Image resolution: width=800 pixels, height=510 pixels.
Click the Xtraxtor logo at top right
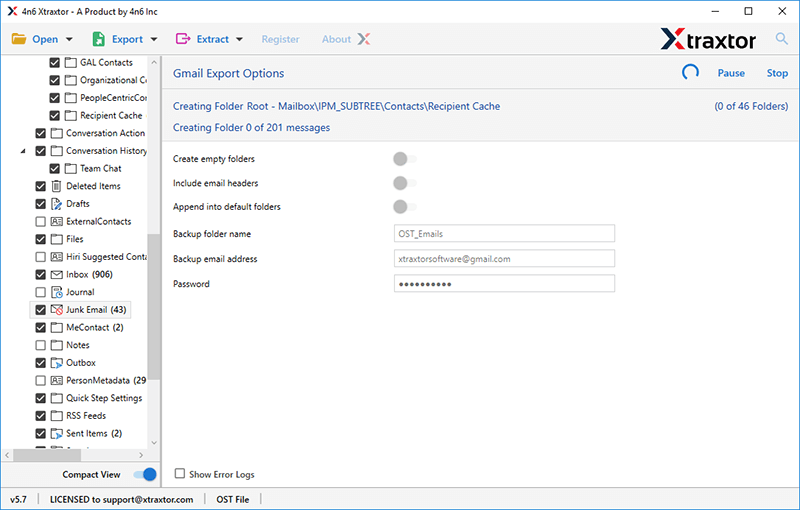[x=708, y=39]
